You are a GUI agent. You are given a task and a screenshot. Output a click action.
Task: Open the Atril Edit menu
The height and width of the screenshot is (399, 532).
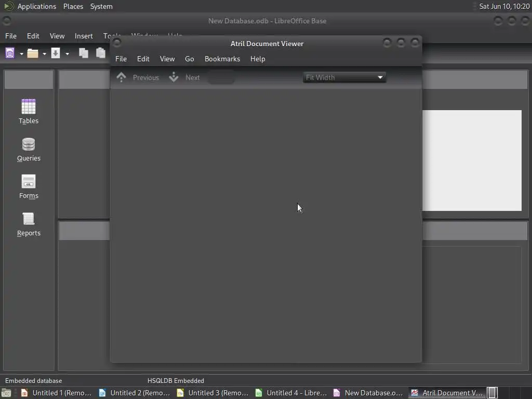tap(143, 59)
